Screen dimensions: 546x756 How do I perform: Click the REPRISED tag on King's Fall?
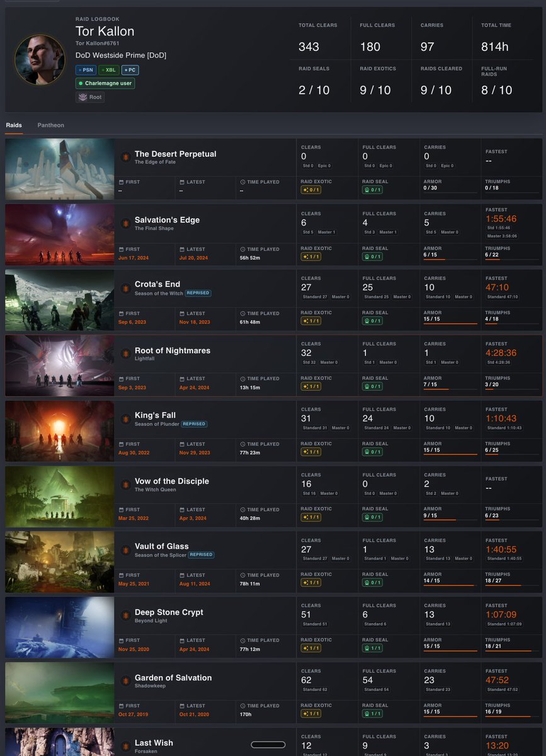(x=194, y=425)
